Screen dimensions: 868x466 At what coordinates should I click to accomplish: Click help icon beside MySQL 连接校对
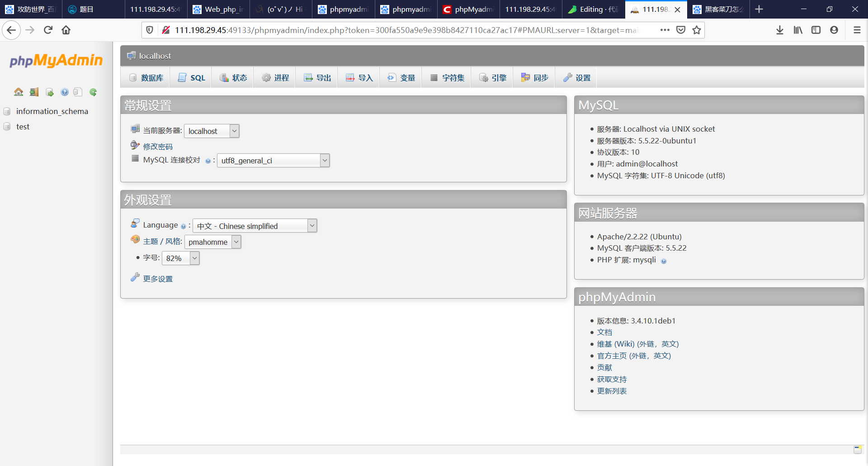coord(208,161)
